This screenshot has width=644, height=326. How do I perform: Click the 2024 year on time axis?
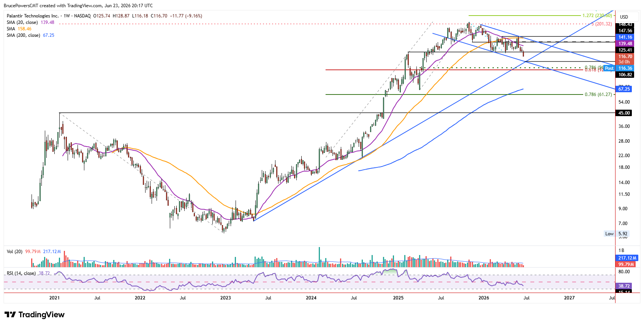[x=311, y=298]
